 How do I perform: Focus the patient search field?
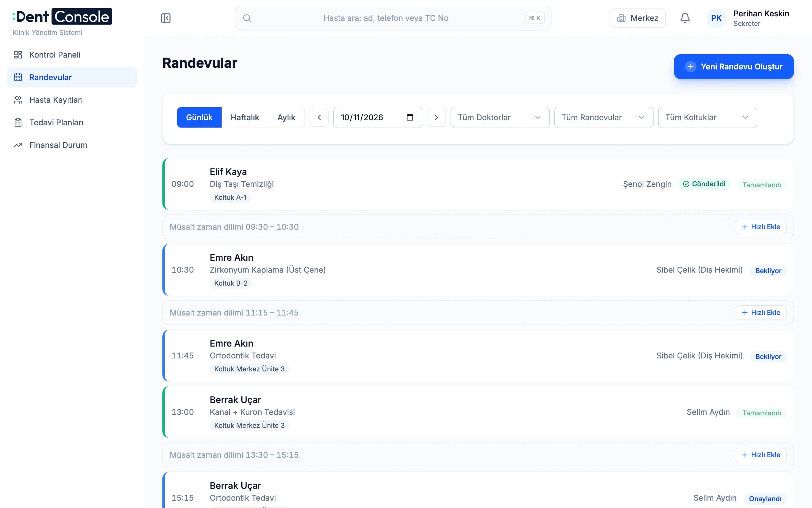(x=392, y=18)
